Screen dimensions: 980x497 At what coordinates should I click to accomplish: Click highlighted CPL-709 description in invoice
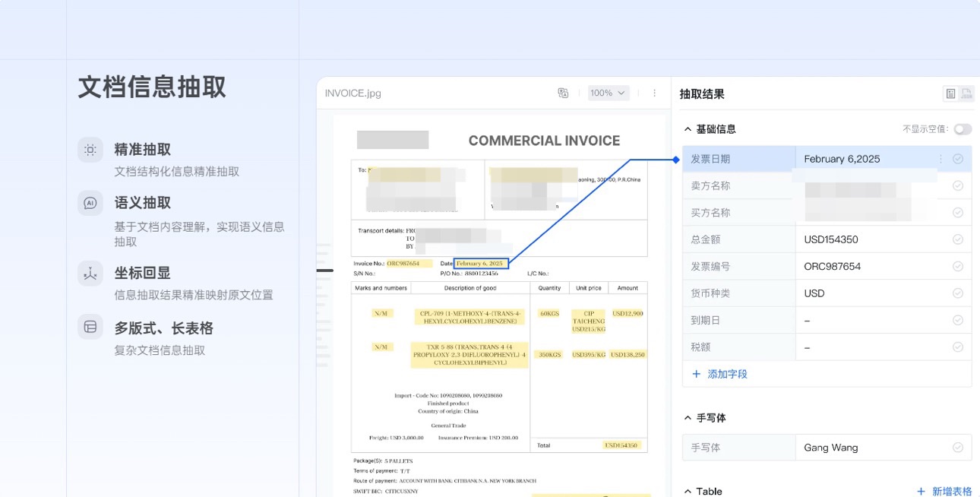coord(470,317)
